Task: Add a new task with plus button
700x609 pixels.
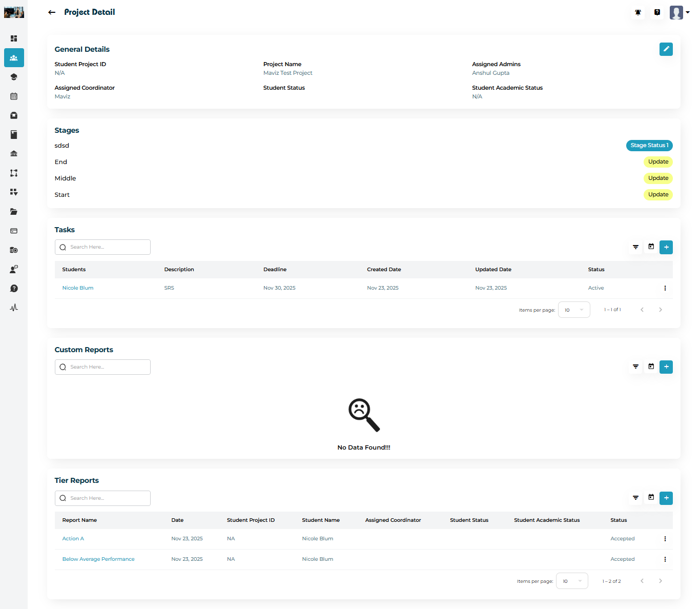Action: tap(666, 247)
